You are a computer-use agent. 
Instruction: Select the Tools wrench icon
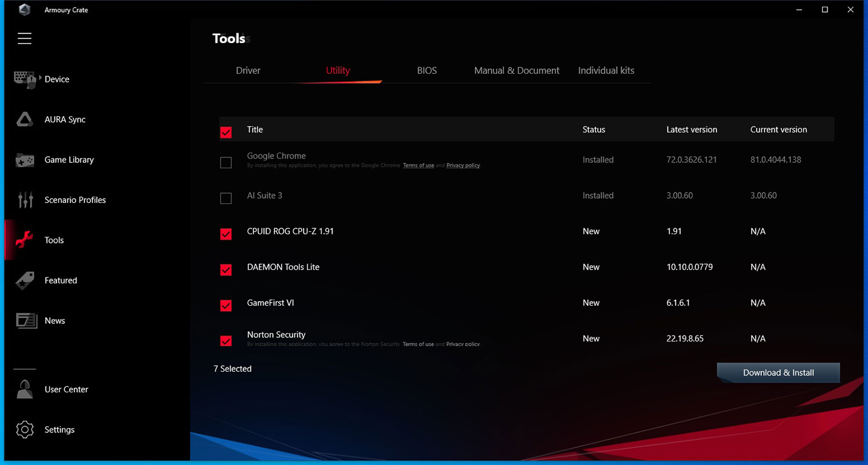tap(25, 240)
